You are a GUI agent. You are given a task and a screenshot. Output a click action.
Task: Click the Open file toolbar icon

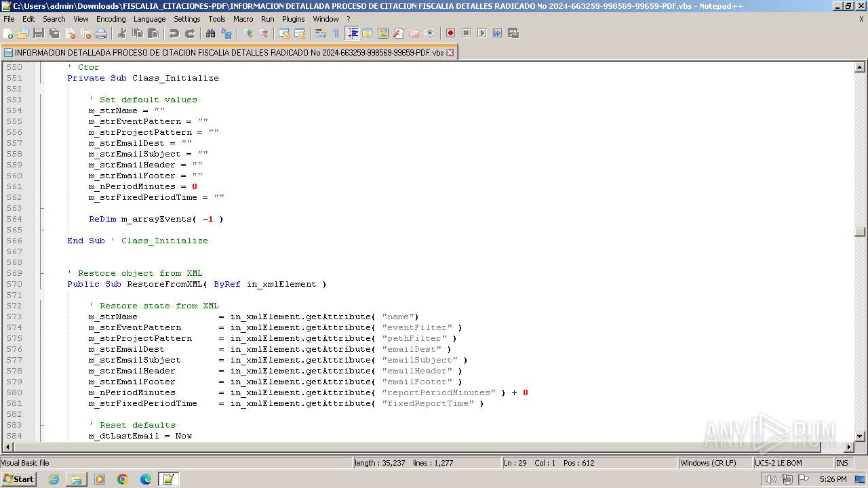(23, 33)
